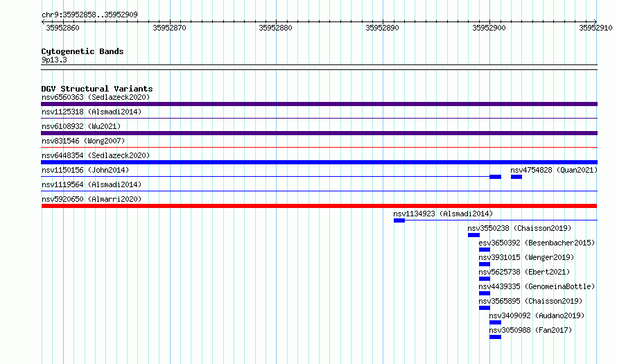This screenshot has width=617, height=364.
Task: Open nsv6448354 (Sedlazeck2020) variant entry
Action: coord(96,155)
